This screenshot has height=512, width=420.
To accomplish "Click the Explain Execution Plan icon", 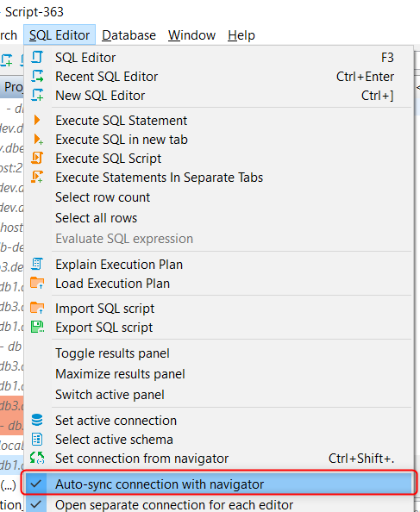I will coord(37,264).
